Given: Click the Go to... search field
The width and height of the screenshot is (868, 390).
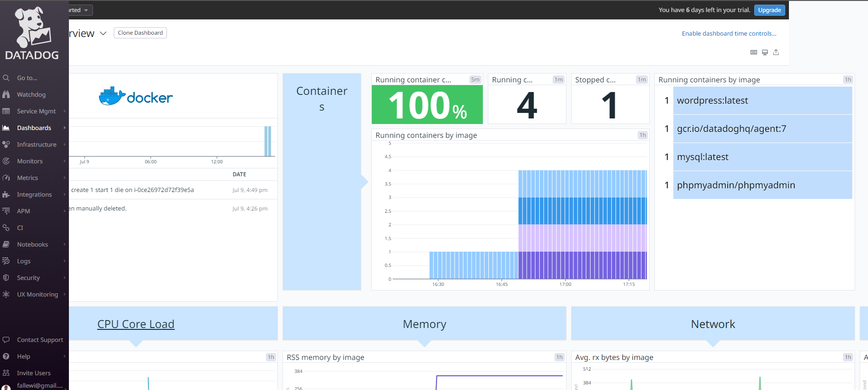Looking at the screenshot, I should click(x=34, y=78).
